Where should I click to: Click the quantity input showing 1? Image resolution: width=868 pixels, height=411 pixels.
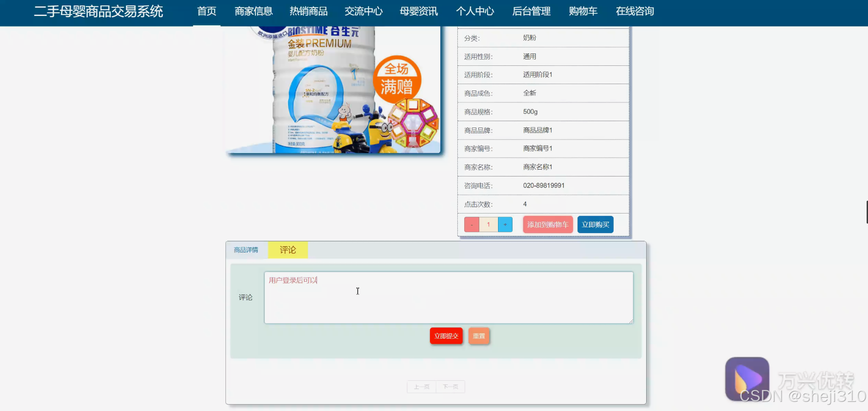pyautogui.click(x=488, y=224)
